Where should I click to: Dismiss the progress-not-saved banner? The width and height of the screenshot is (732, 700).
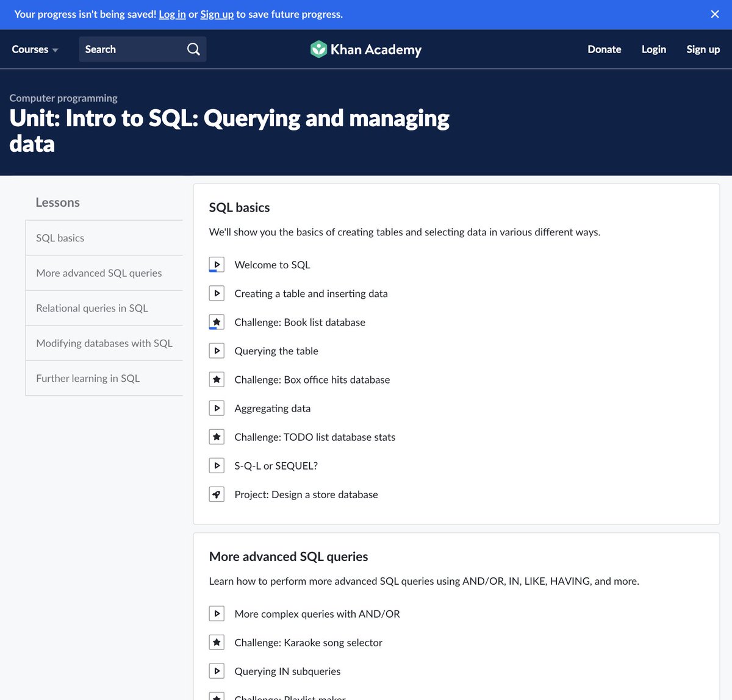pyautogui.click(x=715, y=14)
